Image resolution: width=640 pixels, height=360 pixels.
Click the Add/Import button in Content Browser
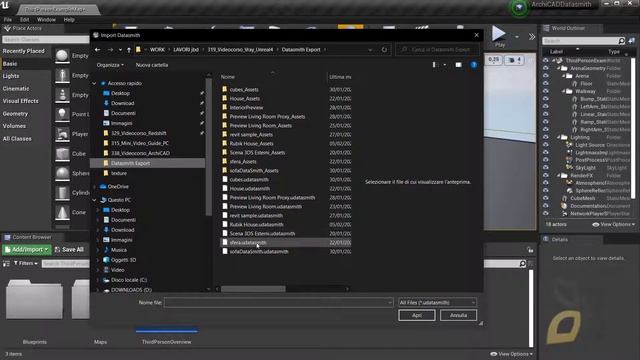click(x=27, y=249)
